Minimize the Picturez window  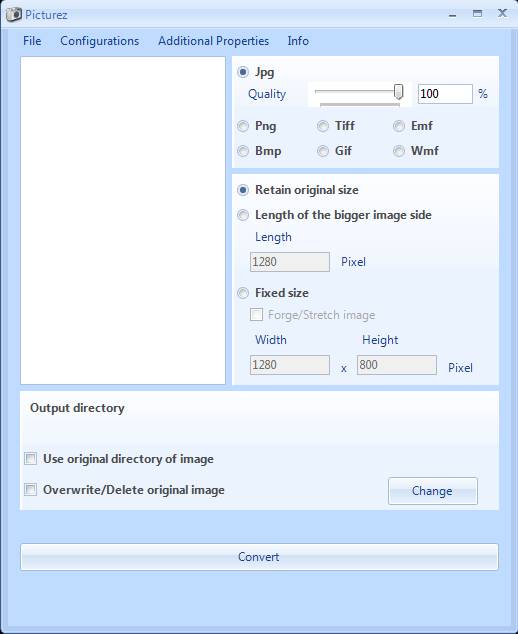pos(452,15)
